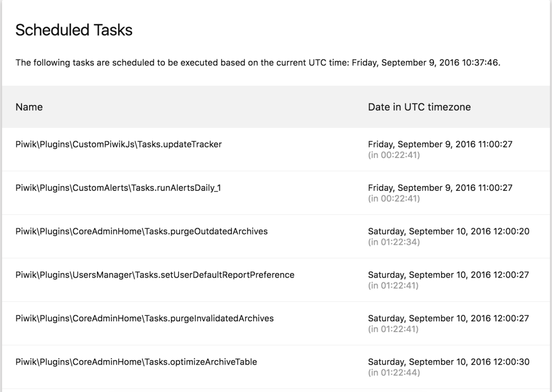Click updateTracker's Friday 11:00:27 date
Screen dimensions: 552x392
(x=440, y=145)
